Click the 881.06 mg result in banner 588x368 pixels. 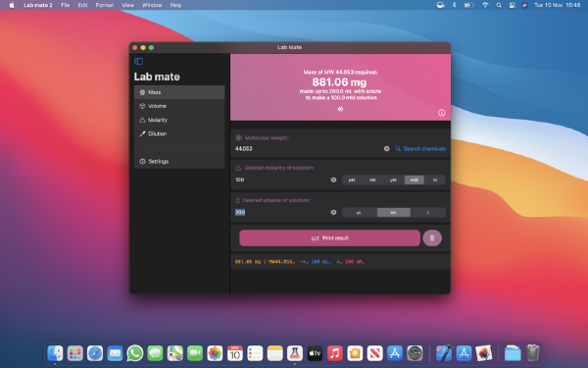point(339,81)
